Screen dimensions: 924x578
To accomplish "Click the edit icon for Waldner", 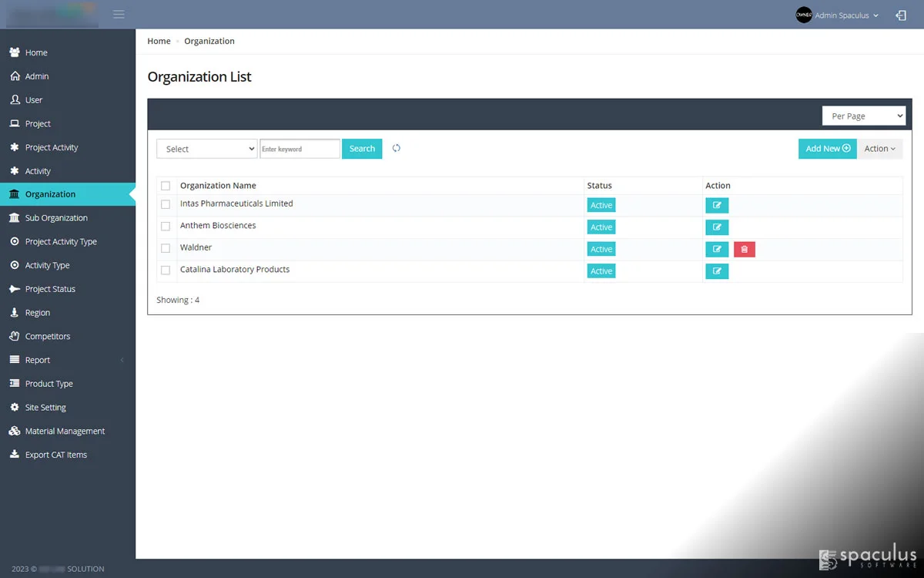I will click(x=717, y=249).
